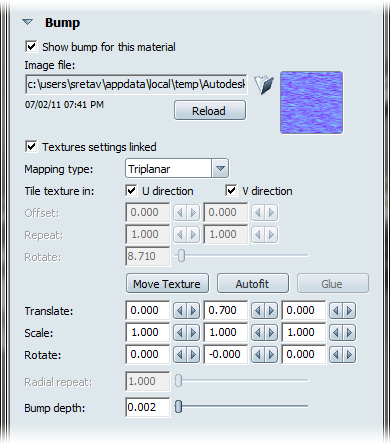Click the Move Texture button

coord(167,284)
